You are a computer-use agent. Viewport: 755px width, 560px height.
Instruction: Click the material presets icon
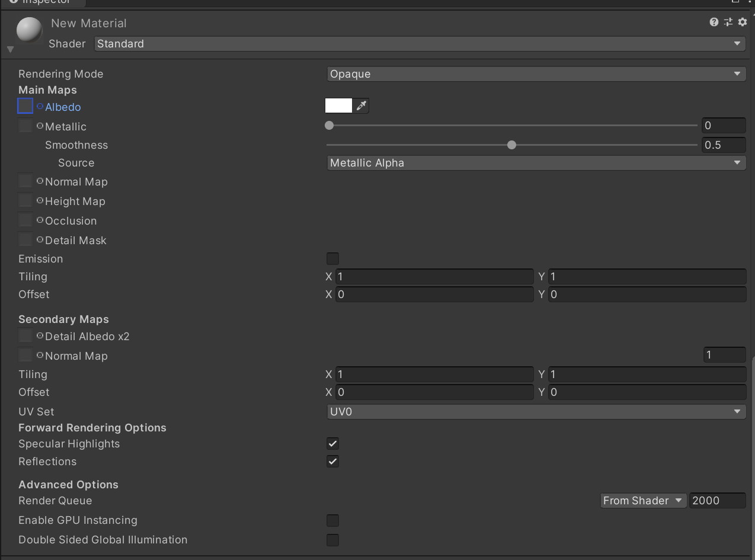pos(728,22)
